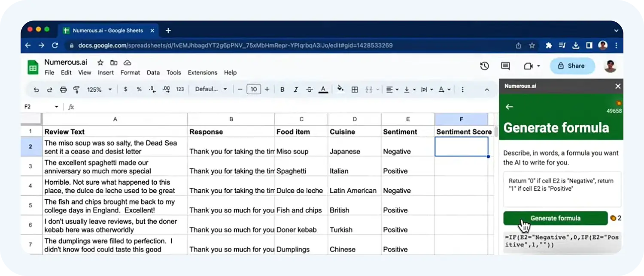Close the Numerous.ai sidebar
Viewport: 644px width, 276px height.
tap(618, 86)
